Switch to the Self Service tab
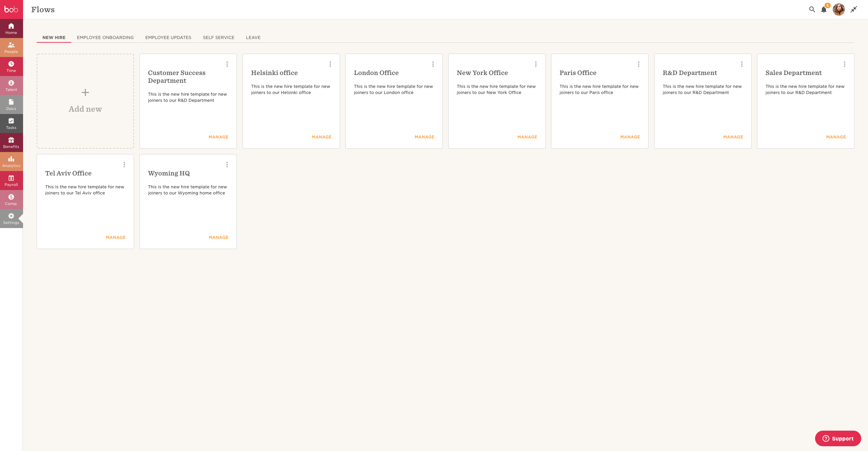 pyautogui.click(x=219, y=38)
